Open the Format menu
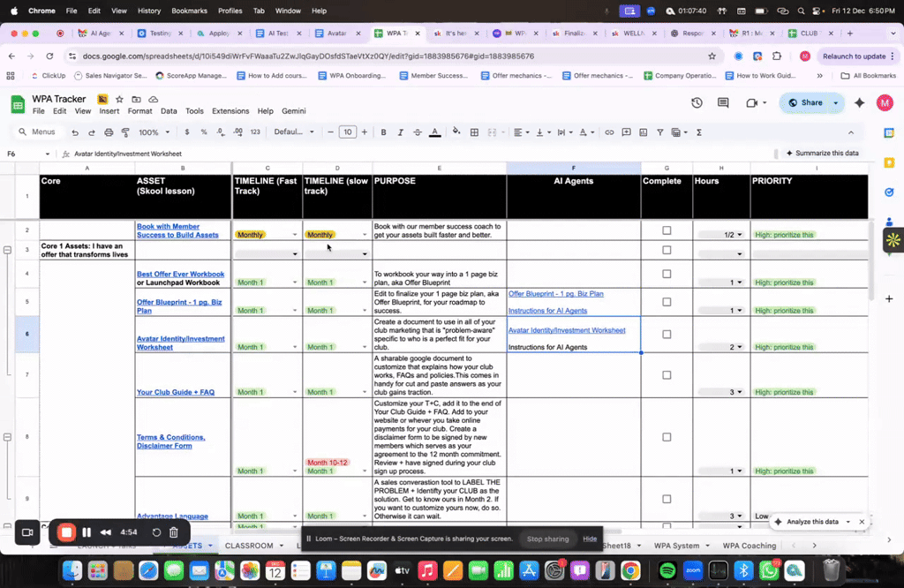The height and width of the screenshot is (588, 904). (139, 111)
